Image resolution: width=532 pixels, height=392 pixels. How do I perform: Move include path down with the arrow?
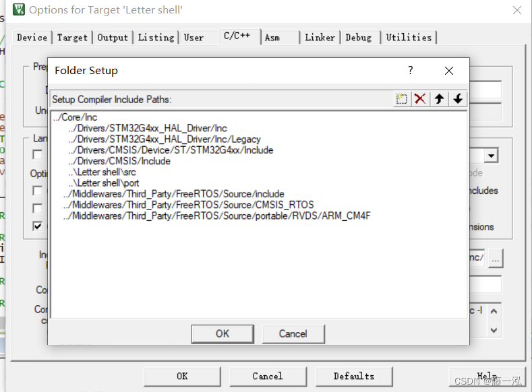click(458, 99)
